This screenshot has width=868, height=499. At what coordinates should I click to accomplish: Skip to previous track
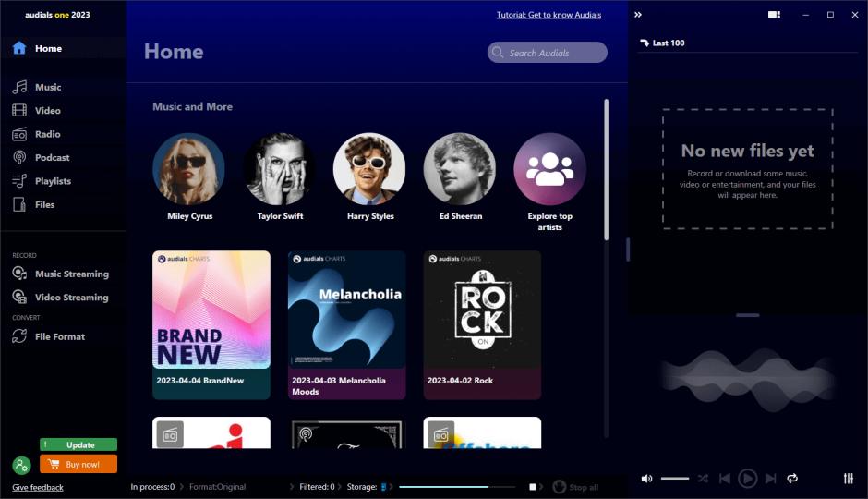click(x=725, y=479)
